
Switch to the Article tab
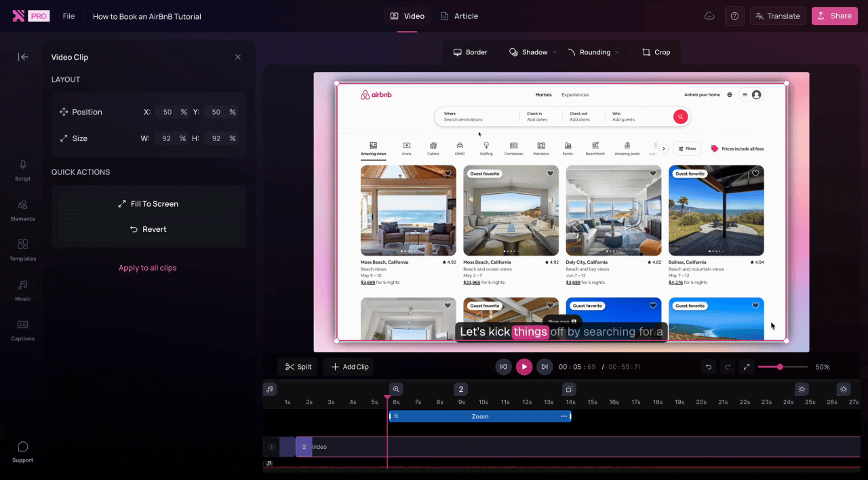[x=459, y=16]
